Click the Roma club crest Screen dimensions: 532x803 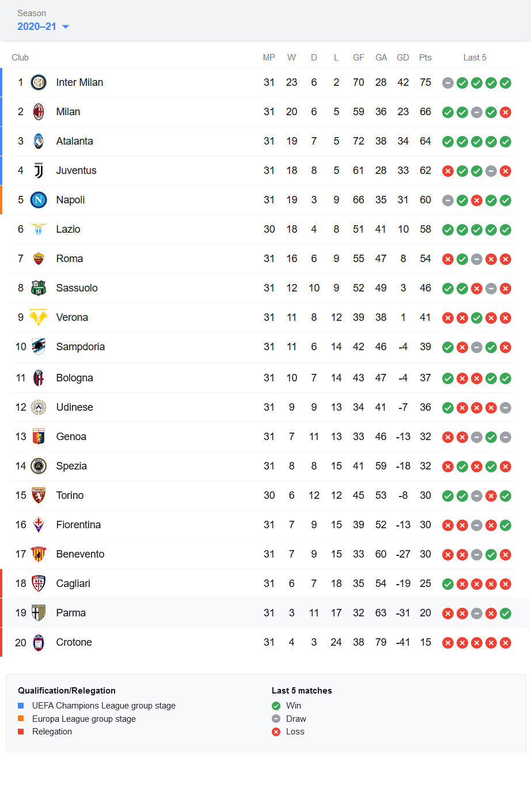pos(39,259)
